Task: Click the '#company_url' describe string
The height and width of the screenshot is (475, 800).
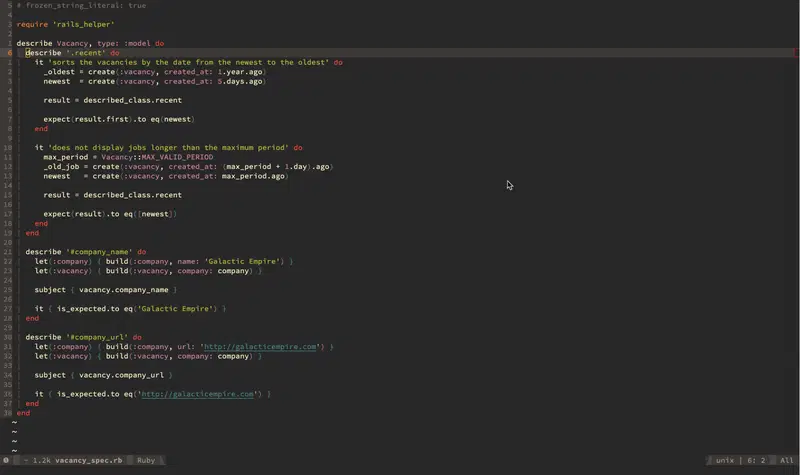Action: (x=97, y=337)
